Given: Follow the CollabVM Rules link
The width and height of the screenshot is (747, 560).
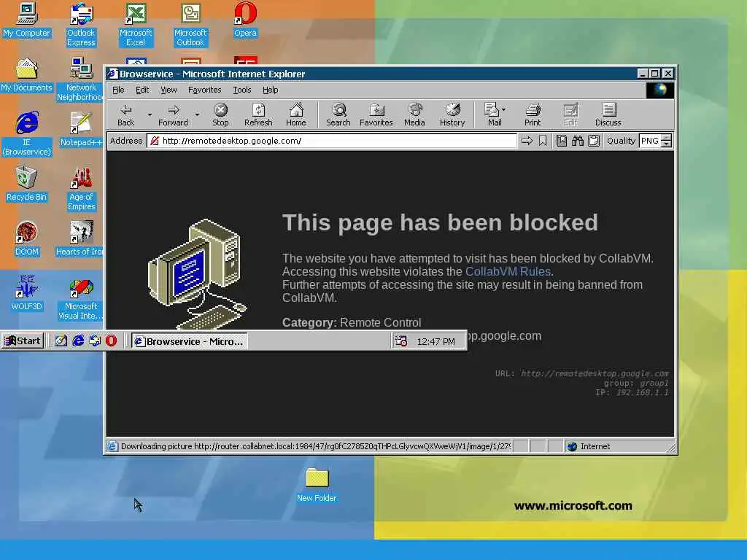Looking at the screenshot, I should point(508,271).
